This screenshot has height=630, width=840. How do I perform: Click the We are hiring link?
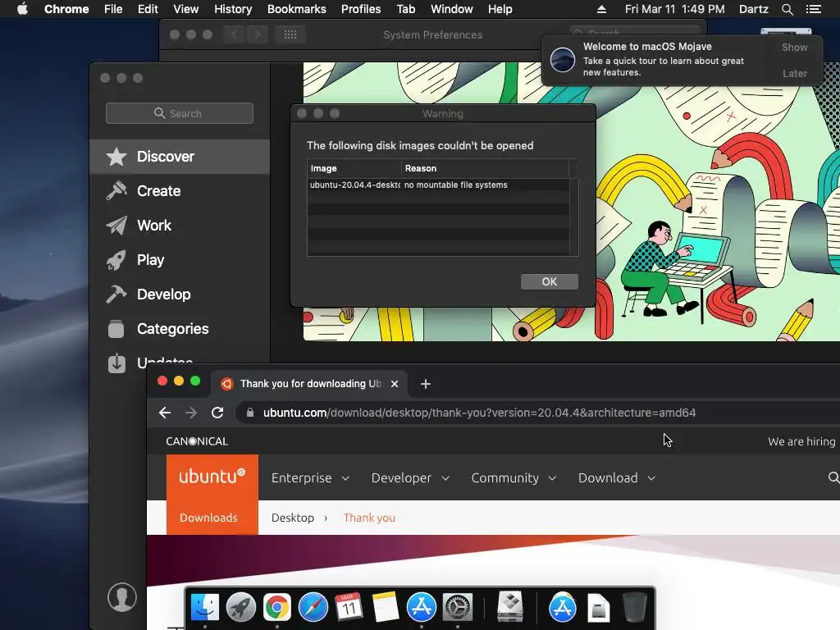pyautogui.click(x=801, y=441)
